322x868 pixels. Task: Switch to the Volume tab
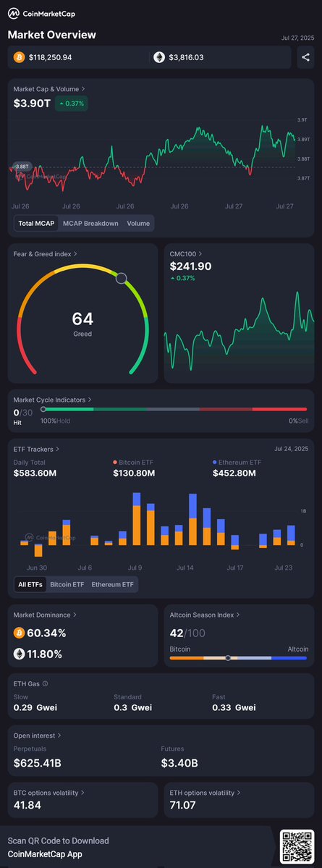tap(138, 224)
